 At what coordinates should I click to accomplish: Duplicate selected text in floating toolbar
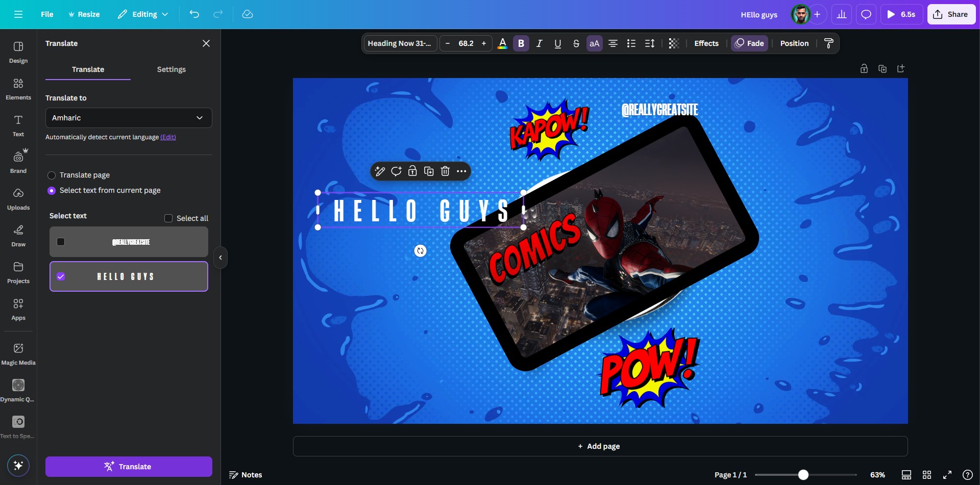[x=429, y=171]
